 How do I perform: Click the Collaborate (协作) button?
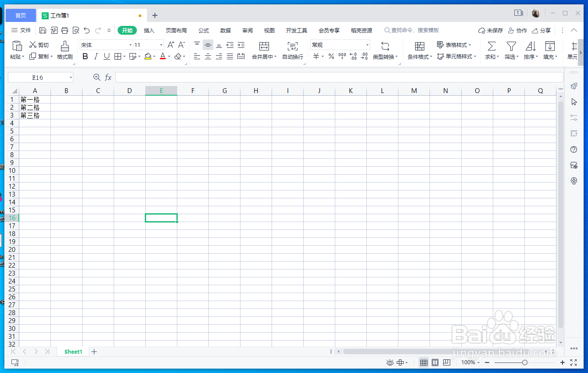coord(517,30)
